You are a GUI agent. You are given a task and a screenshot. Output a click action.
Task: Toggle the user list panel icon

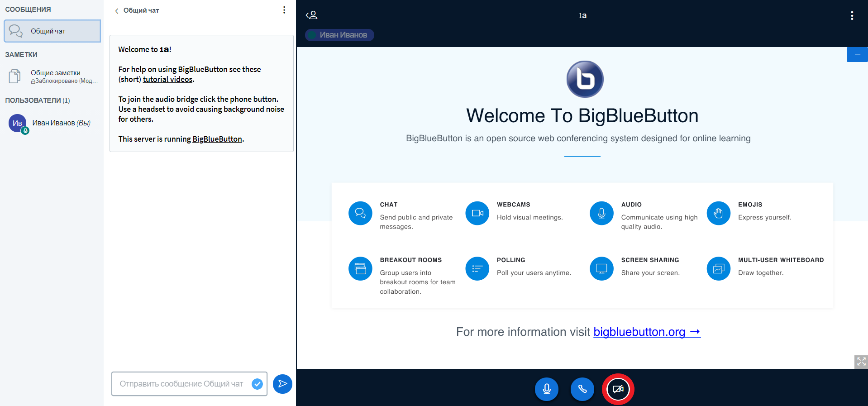pos(311,15)
